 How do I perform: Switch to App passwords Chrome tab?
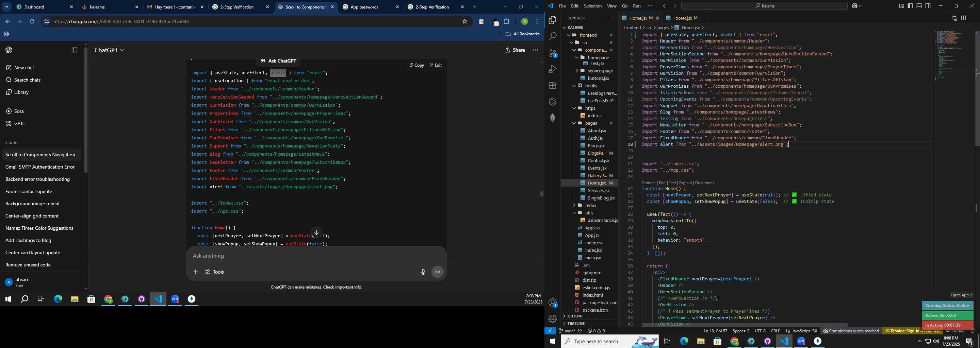pyautogui.click(x=371, y=7)
